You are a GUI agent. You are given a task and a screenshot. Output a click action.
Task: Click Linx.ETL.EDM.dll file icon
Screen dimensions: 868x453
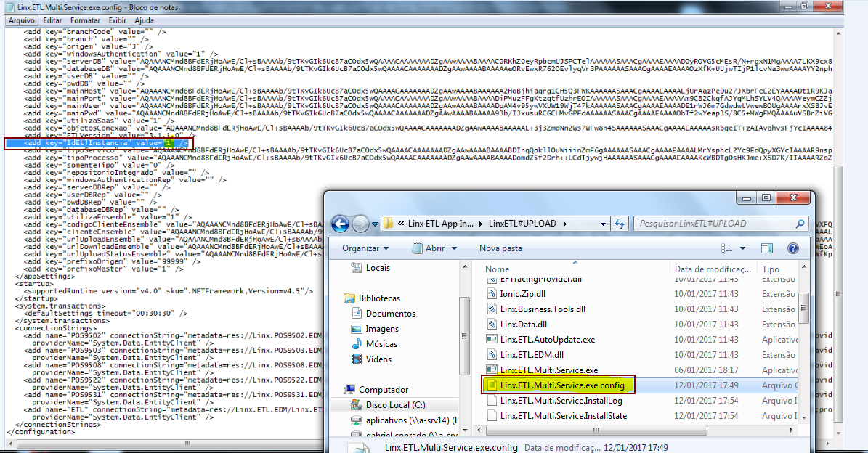tap(491, 354)
